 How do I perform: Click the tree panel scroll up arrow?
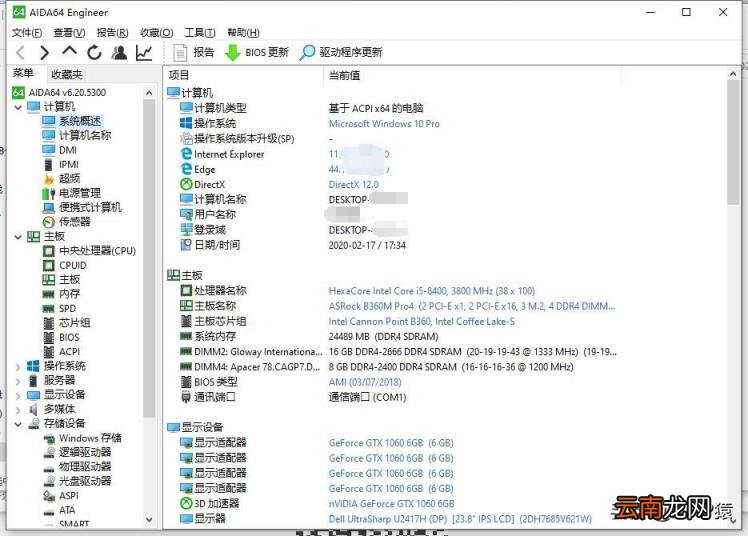(149, 93)
